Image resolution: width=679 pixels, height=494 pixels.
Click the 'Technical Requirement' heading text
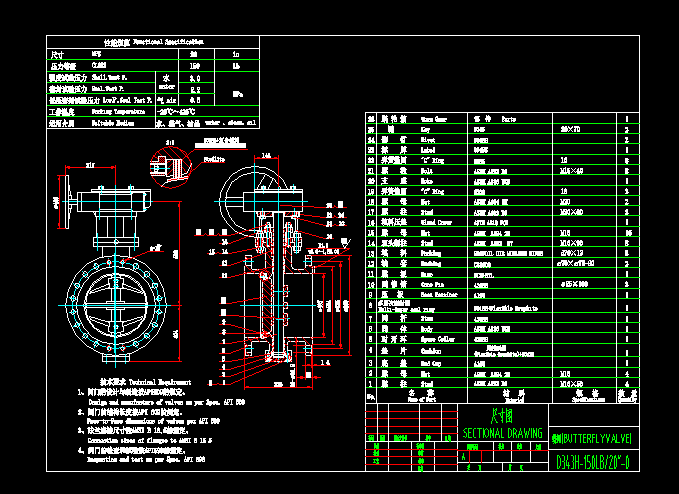(160, 382)
